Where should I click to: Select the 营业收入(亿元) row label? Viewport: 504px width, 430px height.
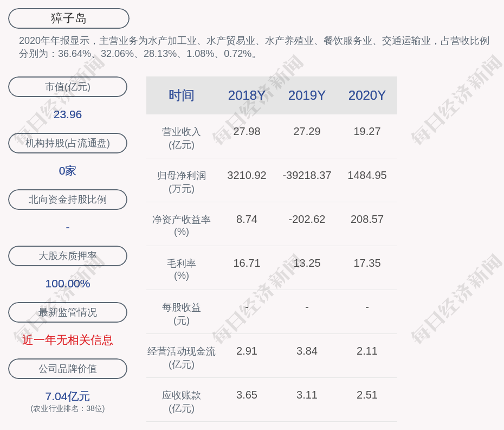182,138
